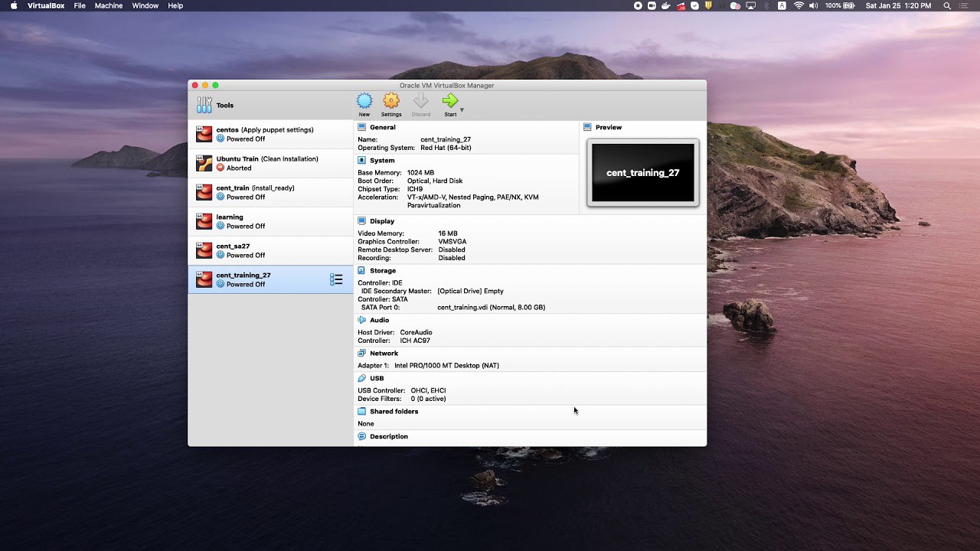This screenshot has width=980, height=551.
Task: Select the Tools icon in the sidebar
Action: [x=204, y=105]
